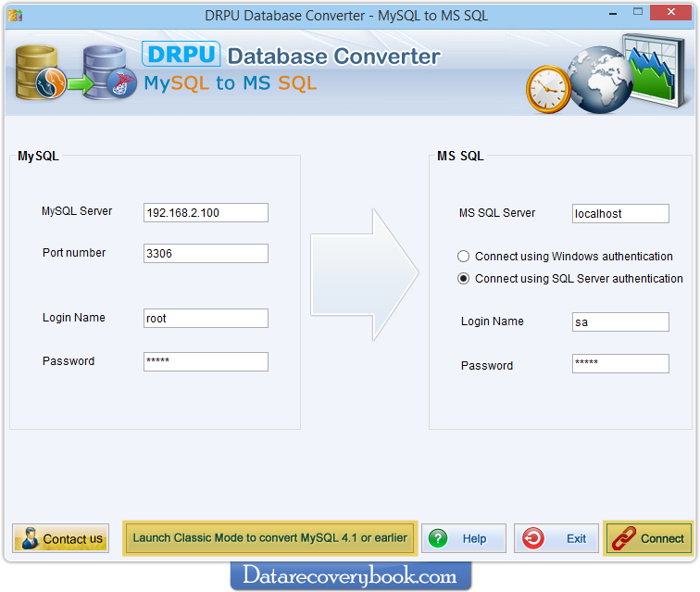The width and height of the screenshot is (700, 592).
Task: Click Contact us button
Action: point(61,538)
